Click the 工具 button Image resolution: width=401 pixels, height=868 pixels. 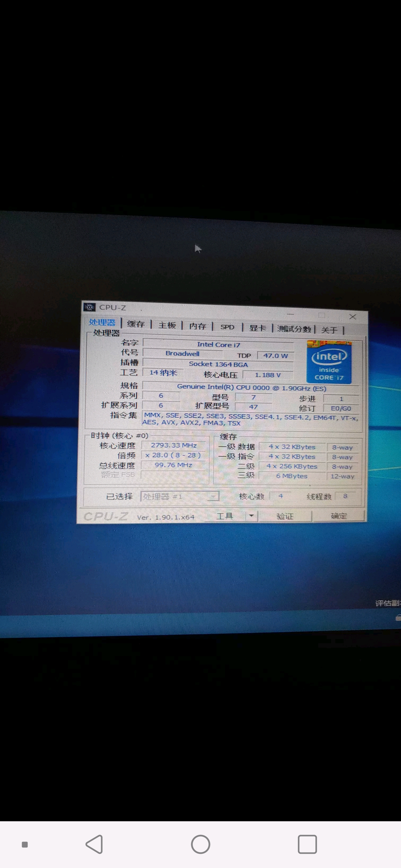tap(225, 516)
